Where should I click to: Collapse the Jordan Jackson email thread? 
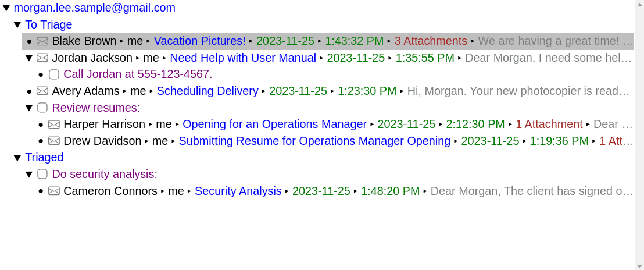tap(29, 58)
